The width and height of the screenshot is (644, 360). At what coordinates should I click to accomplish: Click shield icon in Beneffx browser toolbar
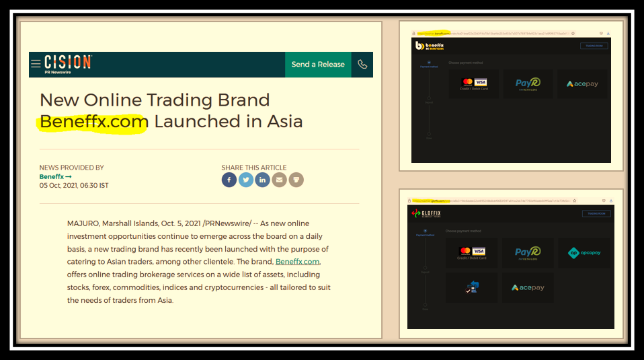pyautogui.click(x=601, y=33)
